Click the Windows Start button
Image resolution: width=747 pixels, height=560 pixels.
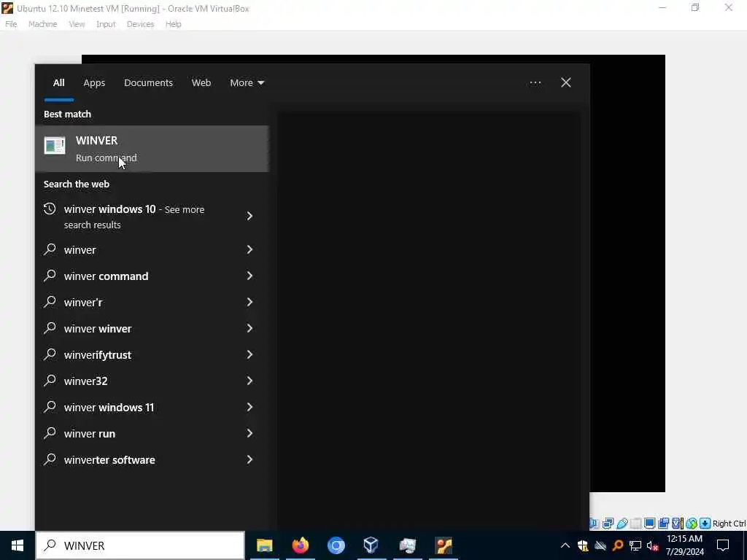[x=18, y=545]
